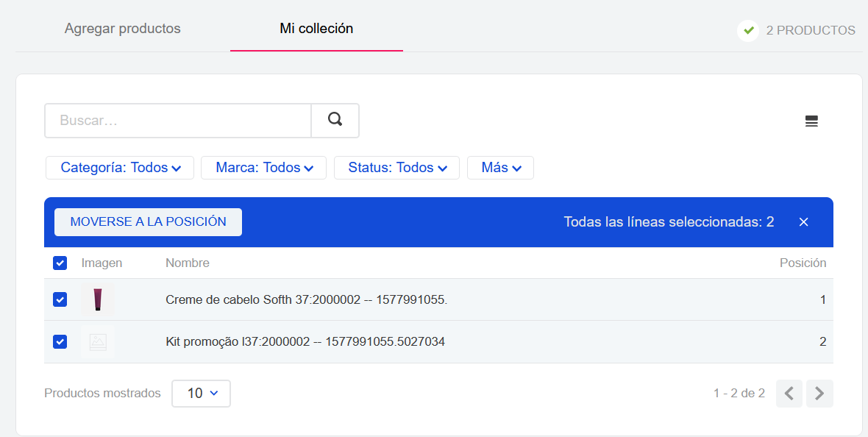Open the list view icon at top right
The height and width of the screenshot is (437, 868).
pyautogui.click(x=811, y=121)
